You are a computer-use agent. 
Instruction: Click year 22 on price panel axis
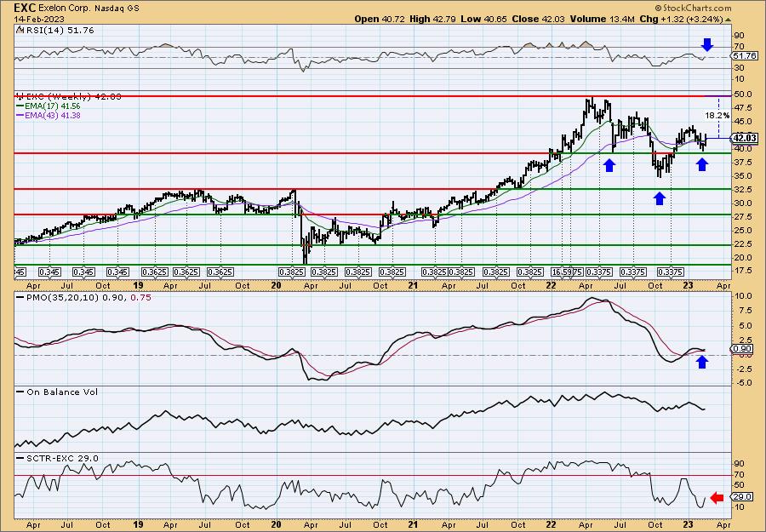pos(551,285)
